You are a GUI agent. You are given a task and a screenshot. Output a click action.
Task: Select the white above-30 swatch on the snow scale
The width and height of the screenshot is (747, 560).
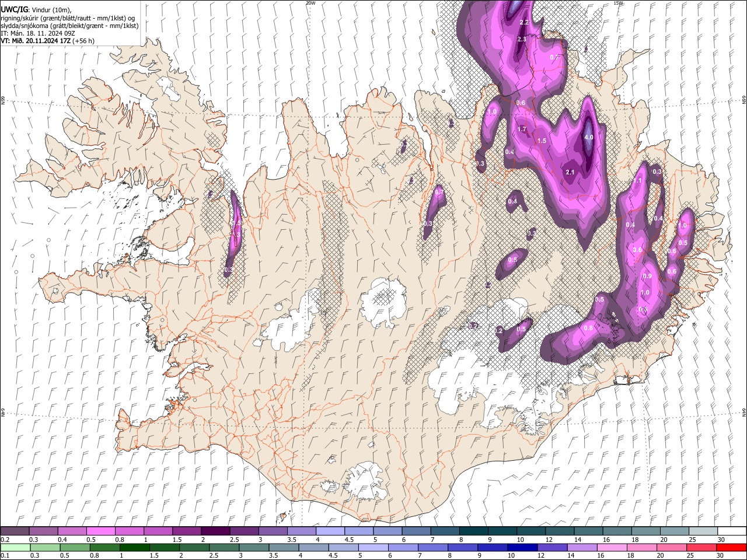[732, 531]
